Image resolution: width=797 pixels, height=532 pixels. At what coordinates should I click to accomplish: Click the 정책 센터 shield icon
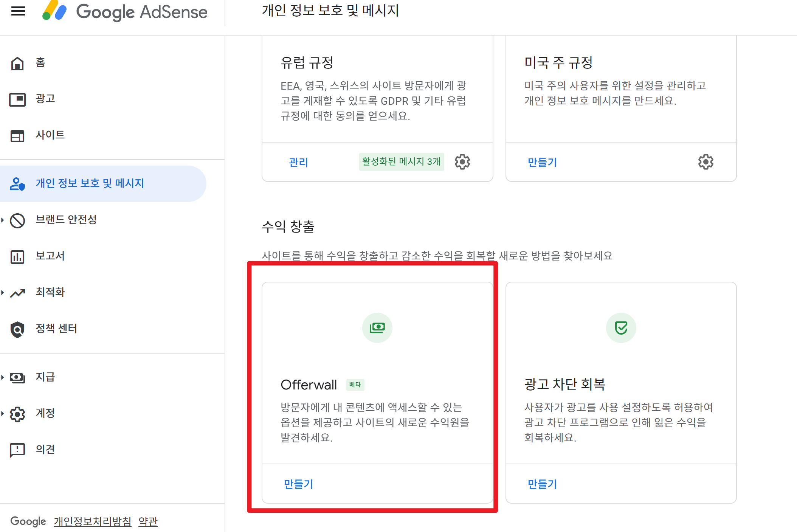pyautogui.click(x=17, y=329)
